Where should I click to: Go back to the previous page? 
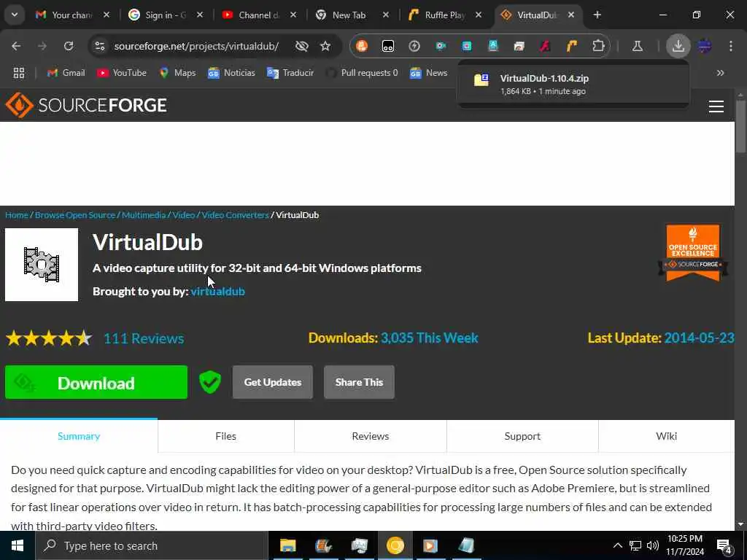[16, 46]
